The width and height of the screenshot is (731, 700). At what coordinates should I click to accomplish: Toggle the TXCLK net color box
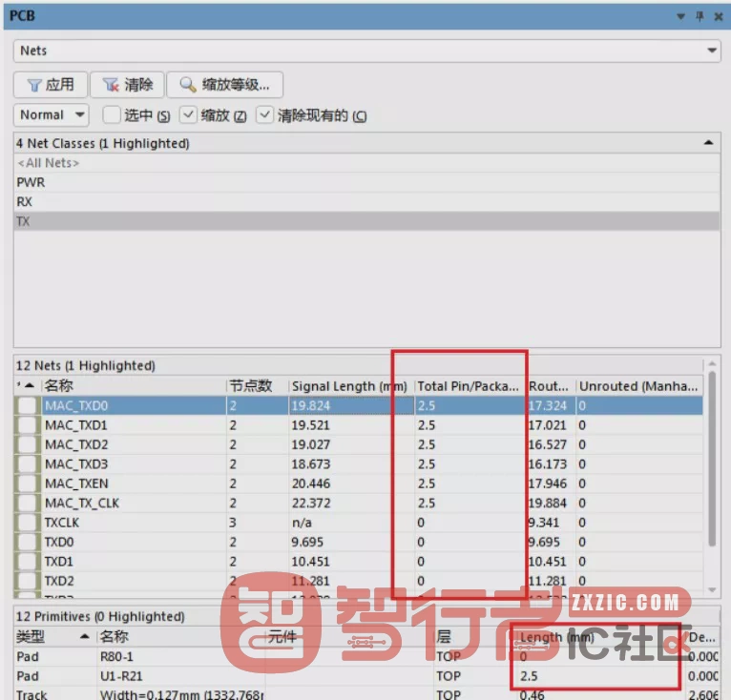(27, 524)
